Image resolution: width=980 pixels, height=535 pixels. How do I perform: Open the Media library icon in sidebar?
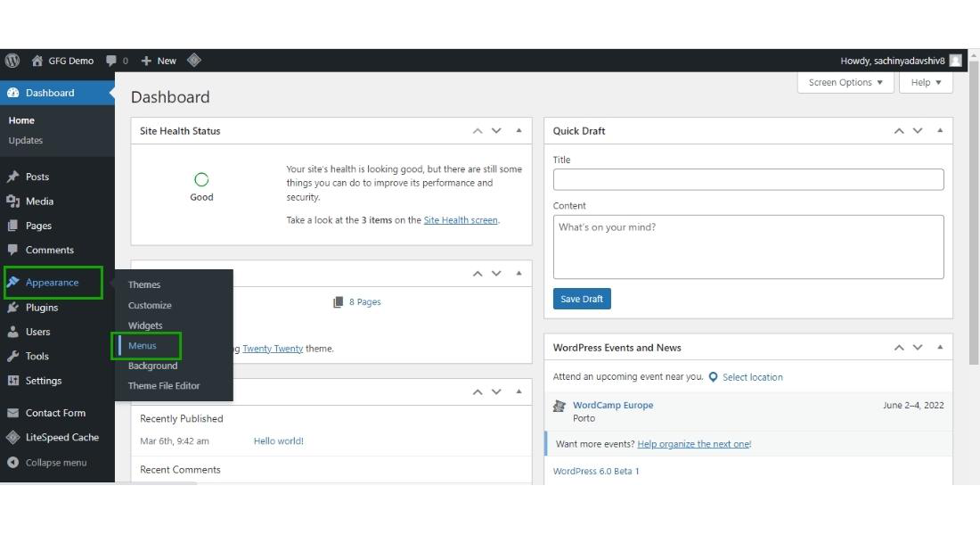coord(12,201)
